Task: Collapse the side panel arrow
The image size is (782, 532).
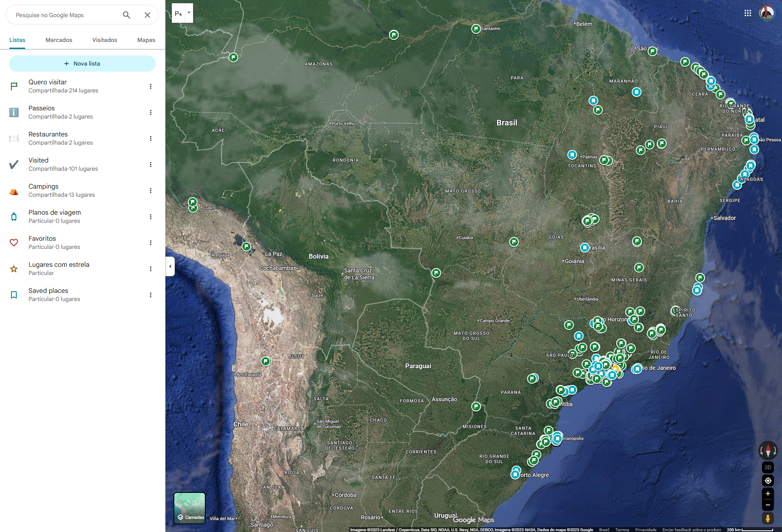Action: pyautogui.click(x=170, y=266)
